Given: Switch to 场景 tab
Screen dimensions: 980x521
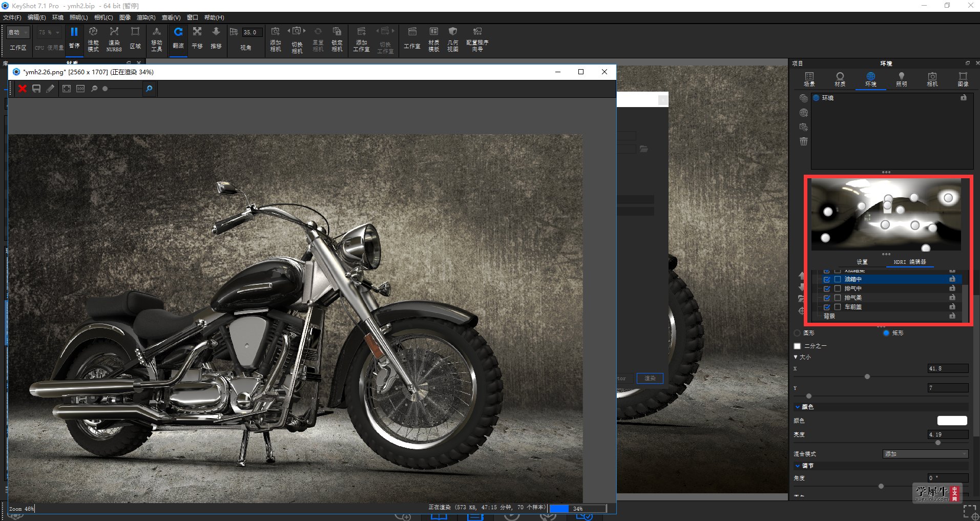Looking at the screenshot, I should pyautogui.click(x=809, y=79).
